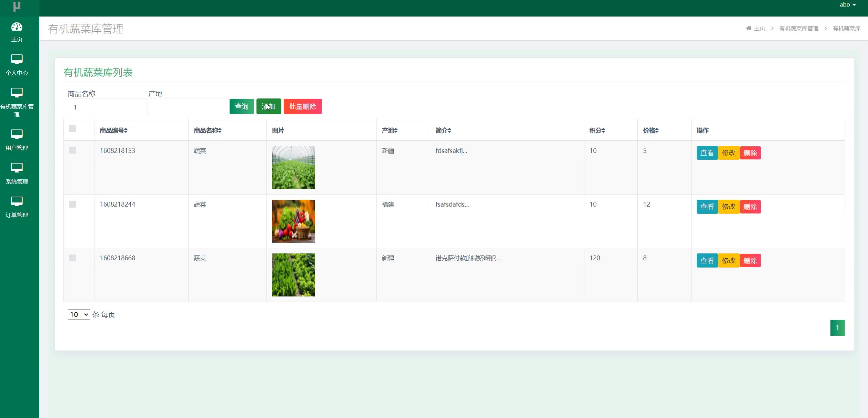This screenshot has width=868, height=418.
Task: Click the vegetable basket image for 1608218244
Action: (x=293, y=221)
